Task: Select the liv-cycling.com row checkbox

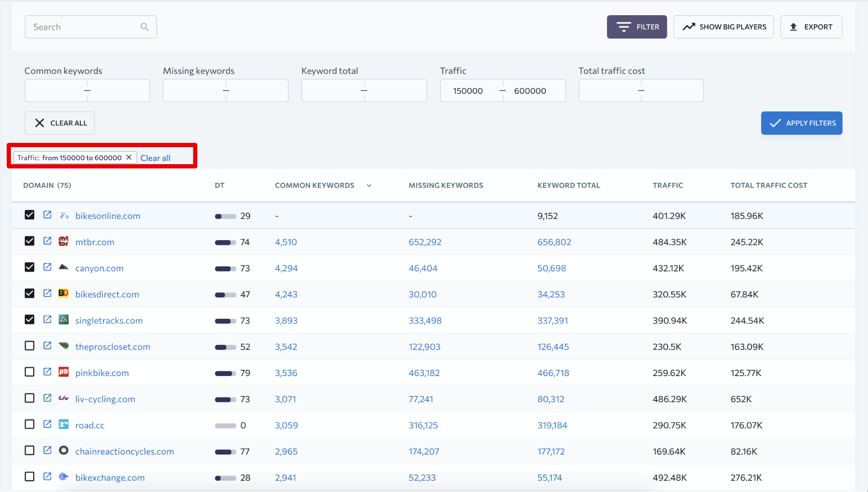Action: [x=30, y=398]
